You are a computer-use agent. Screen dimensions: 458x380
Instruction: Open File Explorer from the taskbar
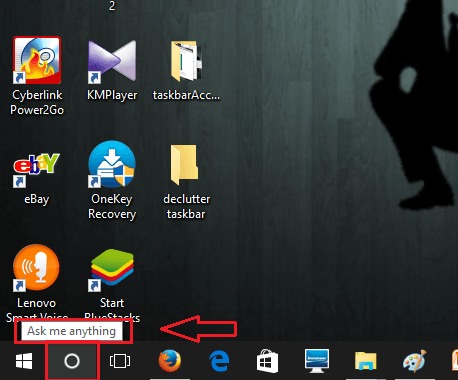[366, 361]
